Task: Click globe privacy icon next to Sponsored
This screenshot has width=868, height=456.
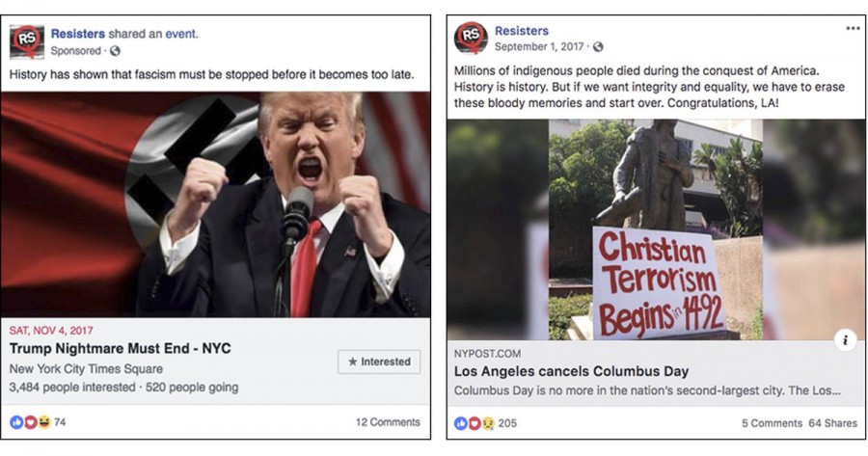Action: click(115, 51)
